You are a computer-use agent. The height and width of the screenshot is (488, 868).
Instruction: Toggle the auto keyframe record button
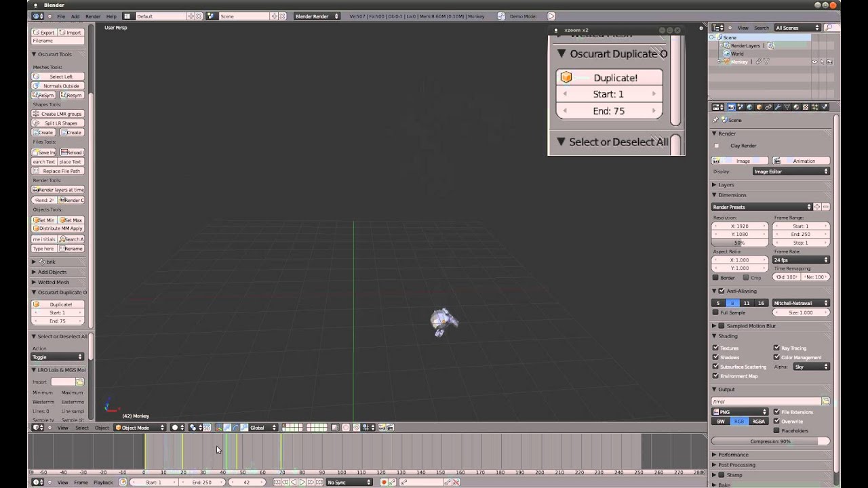384,483
